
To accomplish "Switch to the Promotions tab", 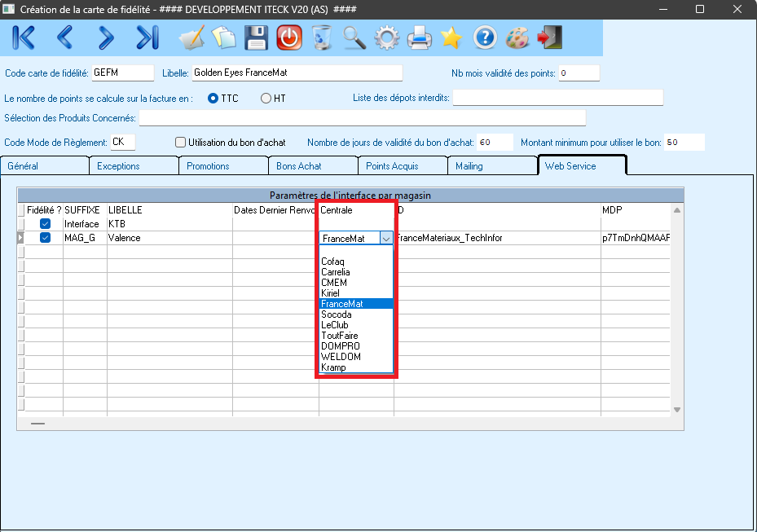I will pos(208,166).
